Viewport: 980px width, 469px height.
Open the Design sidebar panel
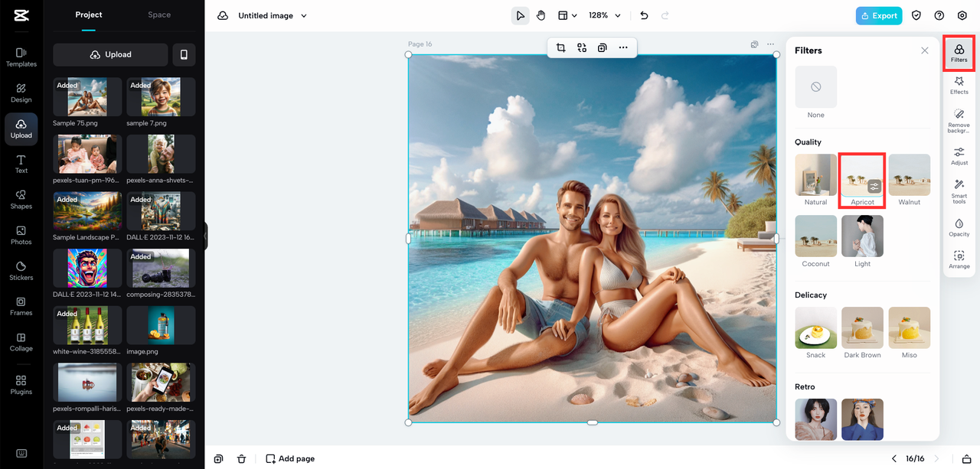tap(21, 93)
